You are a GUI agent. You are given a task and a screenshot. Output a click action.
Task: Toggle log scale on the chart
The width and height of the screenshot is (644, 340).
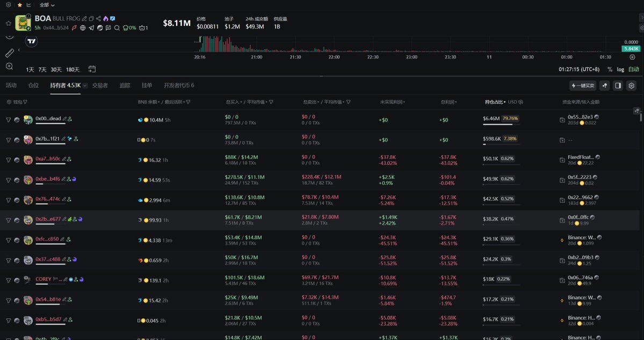click(x=620, y=69)
